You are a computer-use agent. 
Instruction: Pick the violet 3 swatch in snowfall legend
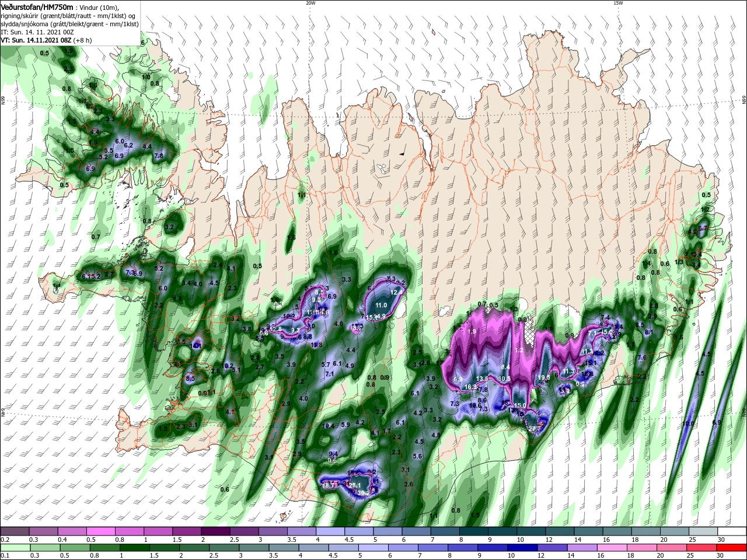(x=273, y=531)
